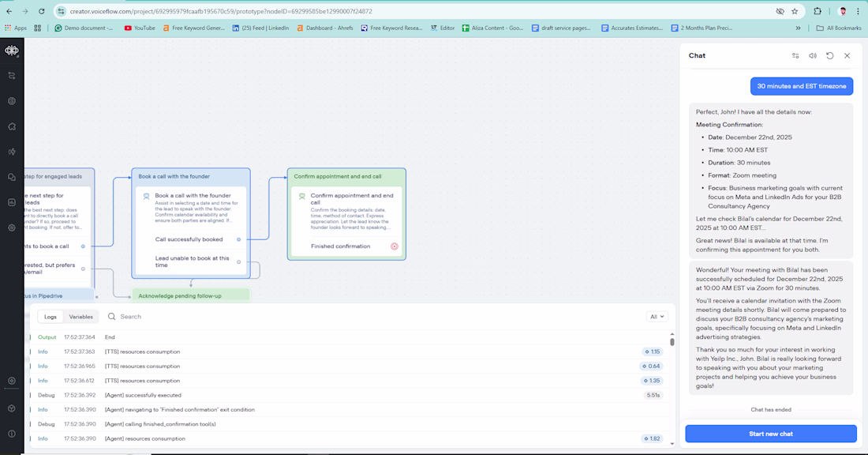
Task: Click the '[Agent] successfully executed' log row
Action: pyautogui.click(x=349, y=395)
